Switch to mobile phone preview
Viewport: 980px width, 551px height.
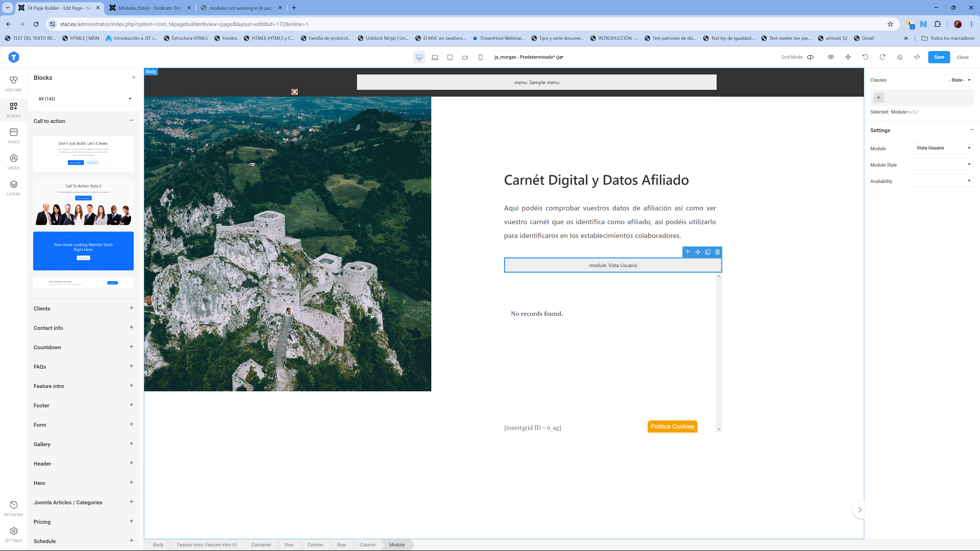tap(481, 57)
